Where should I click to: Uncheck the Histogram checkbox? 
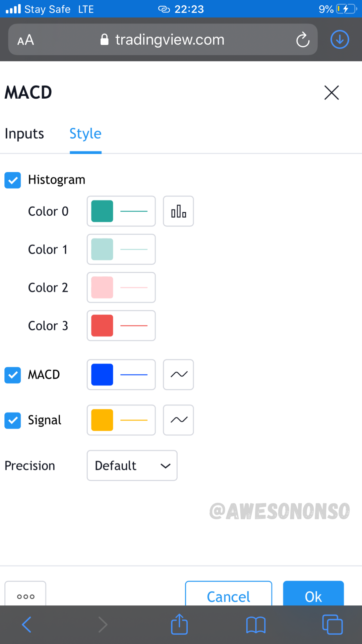pos(13,180)
